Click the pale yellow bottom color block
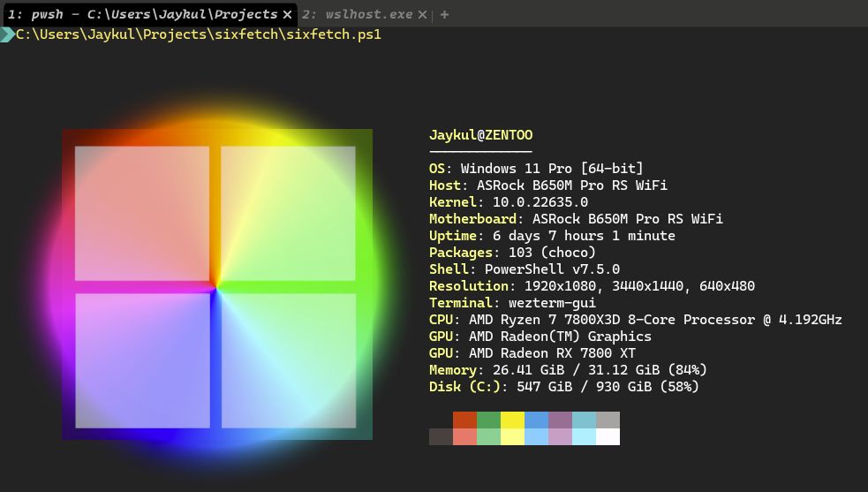 512,436
